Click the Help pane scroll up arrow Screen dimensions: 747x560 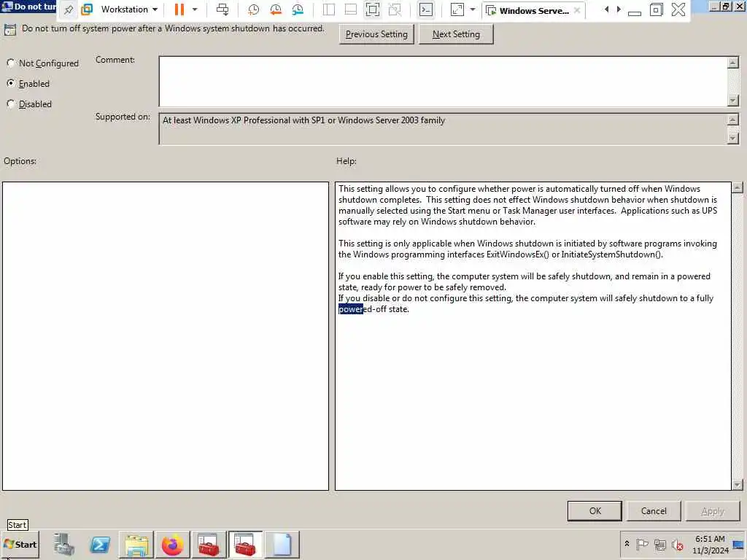pyautogui.click(x=738, y=187)
